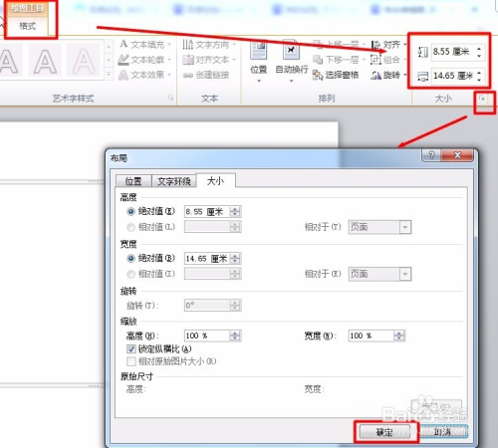Switch to 文字环绕 tab in dialog

tap(174, 181)
